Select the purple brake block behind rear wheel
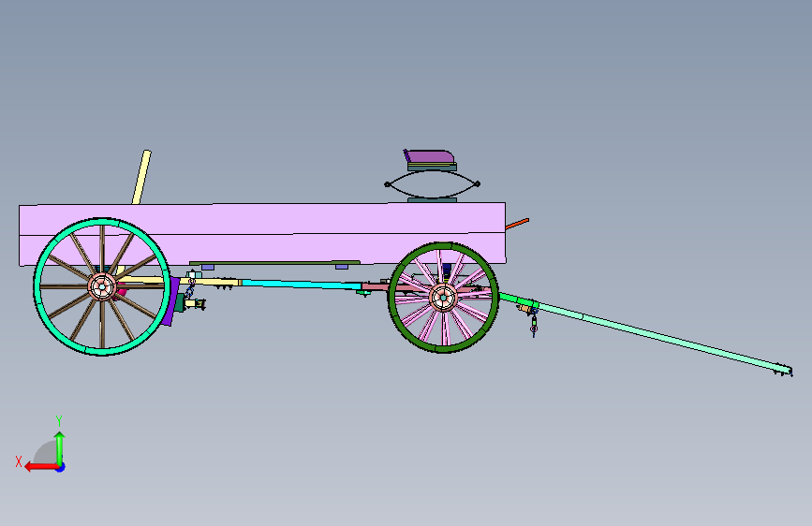812x526 pixels. 170,301
